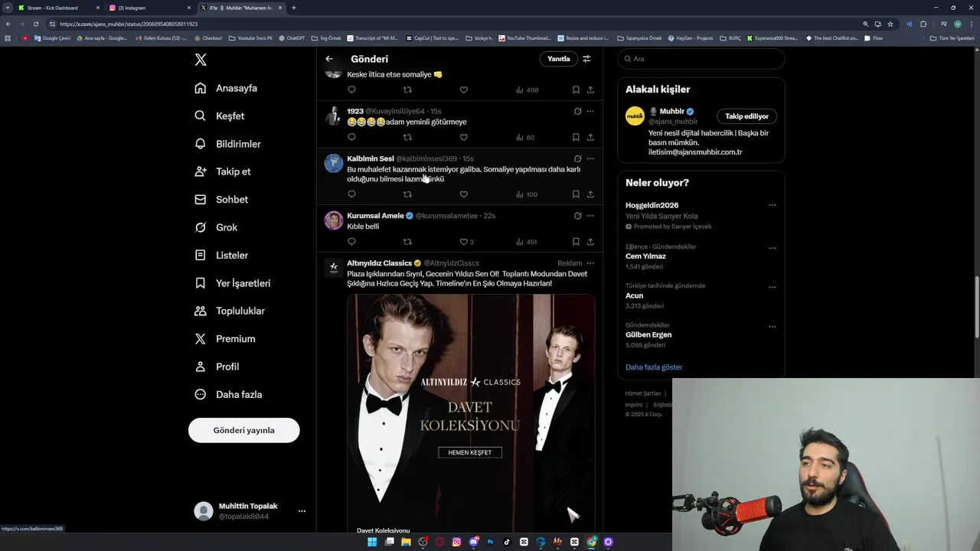Open TikTok icon in the taskbar
The height and width of the screenshot is (551, 980).
coord(507,542)
